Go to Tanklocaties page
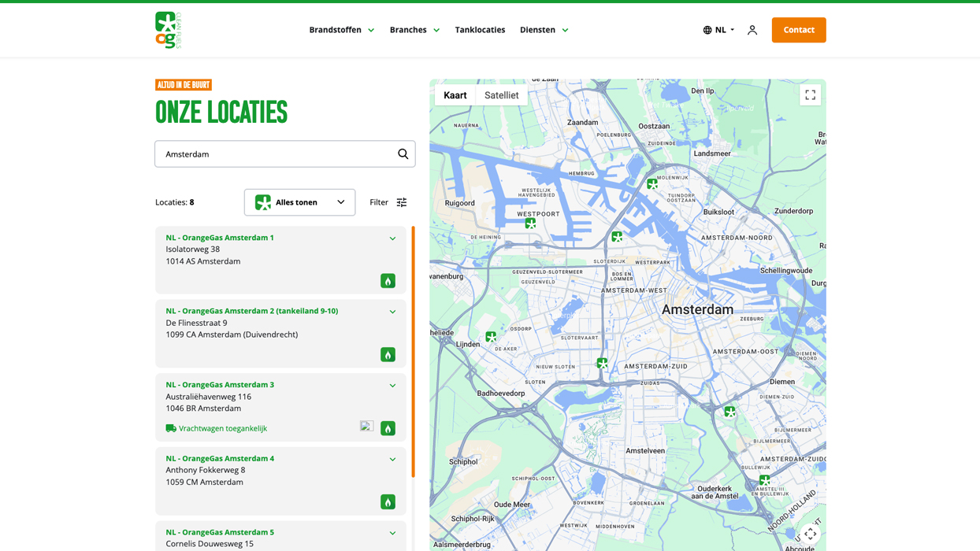This screenshot has height=551, width=980. (x=480, y=30)
